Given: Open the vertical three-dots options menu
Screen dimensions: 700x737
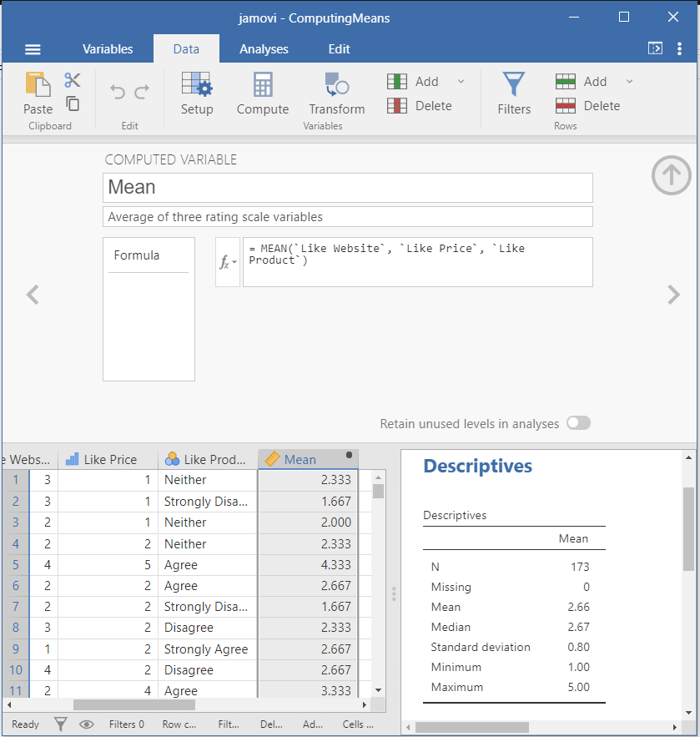Looking at the screenshot, I should [x=679, y=49].
